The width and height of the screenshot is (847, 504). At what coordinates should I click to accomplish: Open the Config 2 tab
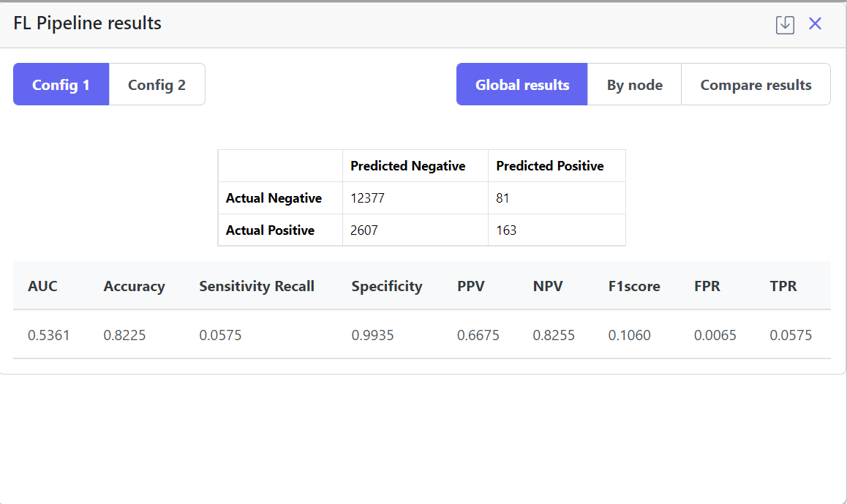point(157,85)
